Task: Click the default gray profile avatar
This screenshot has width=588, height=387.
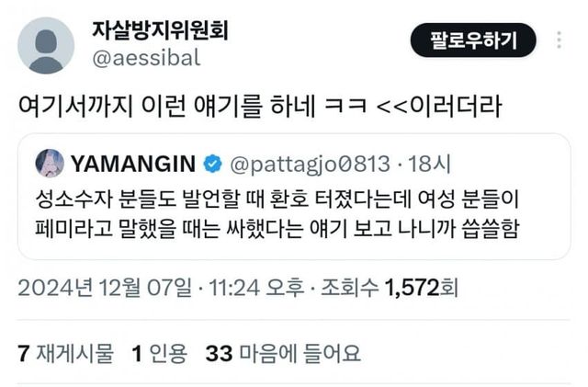Action: (x=46, y=45)
